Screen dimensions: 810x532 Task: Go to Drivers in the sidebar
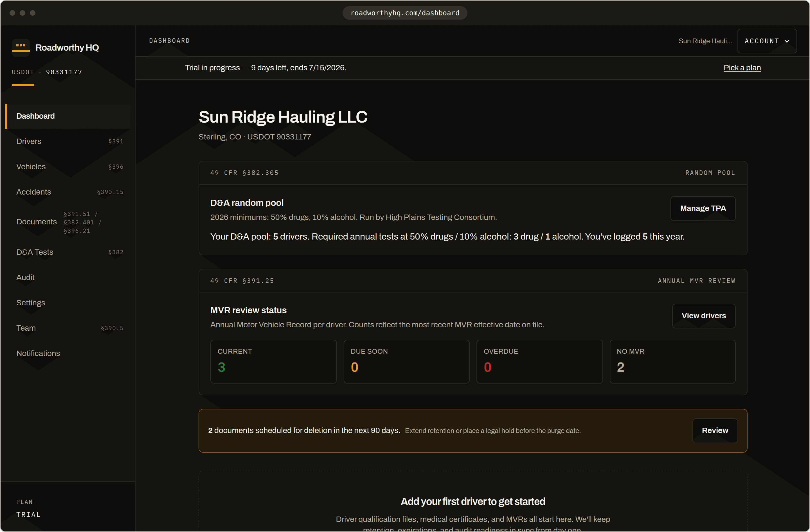[68, 141]
